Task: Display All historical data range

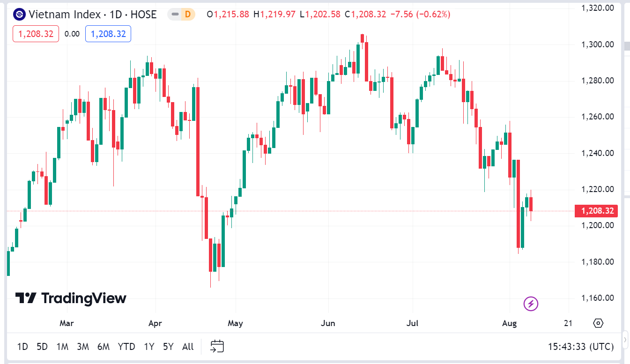Action: pyautogui.click(x=188, y=347)
